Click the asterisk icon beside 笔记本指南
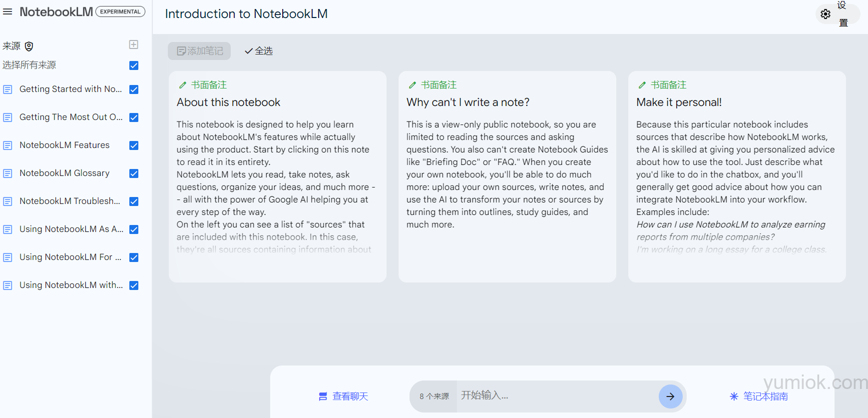This screenshot has height=418, width=868. pos(734,396)
